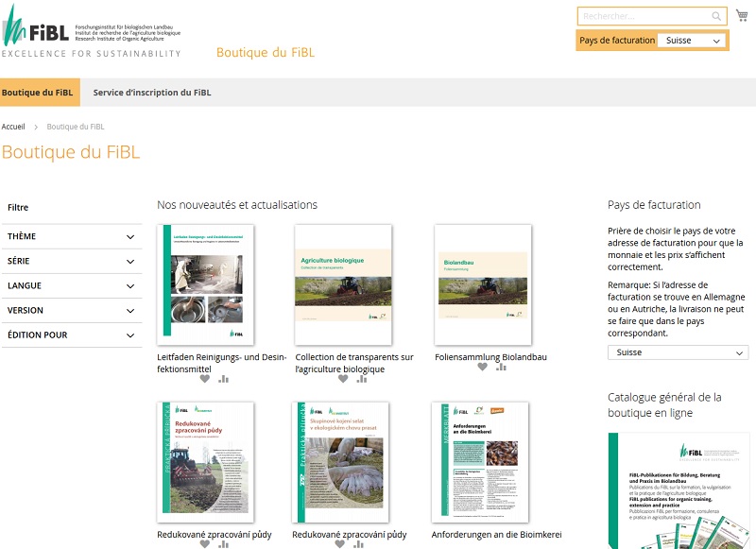Open title link under the tractor tillage cover
Screen dimensions: 756x549
tap(215, 535)
